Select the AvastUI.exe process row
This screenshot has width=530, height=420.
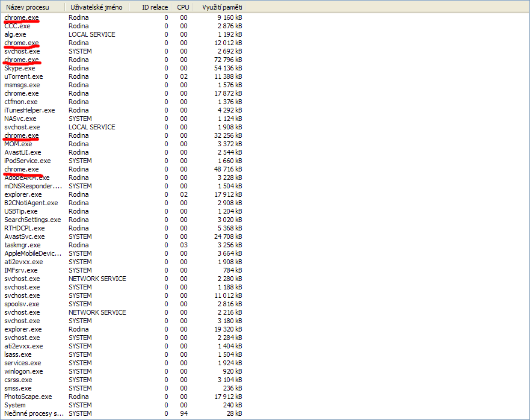coord(22,152)
